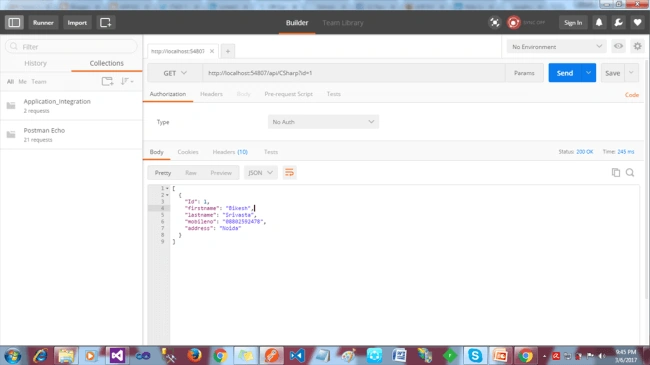The image size is (650, 365).
Task: Toggle environment quick look eye
Action: [618, 46]
